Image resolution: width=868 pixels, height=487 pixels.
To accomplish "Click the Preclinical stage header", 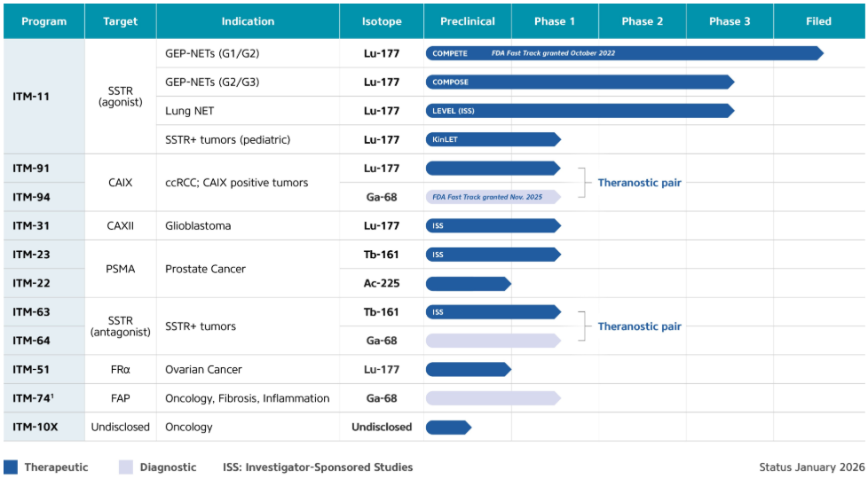I will [x=467, y=21].
